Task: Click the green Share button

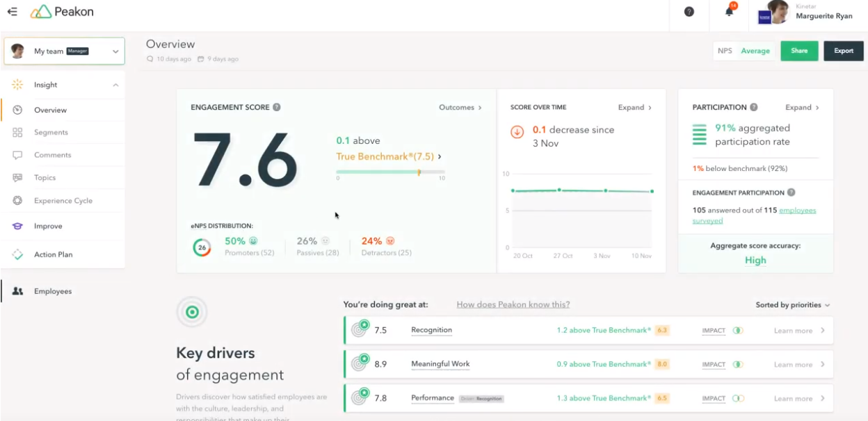Action: point(799,51)
